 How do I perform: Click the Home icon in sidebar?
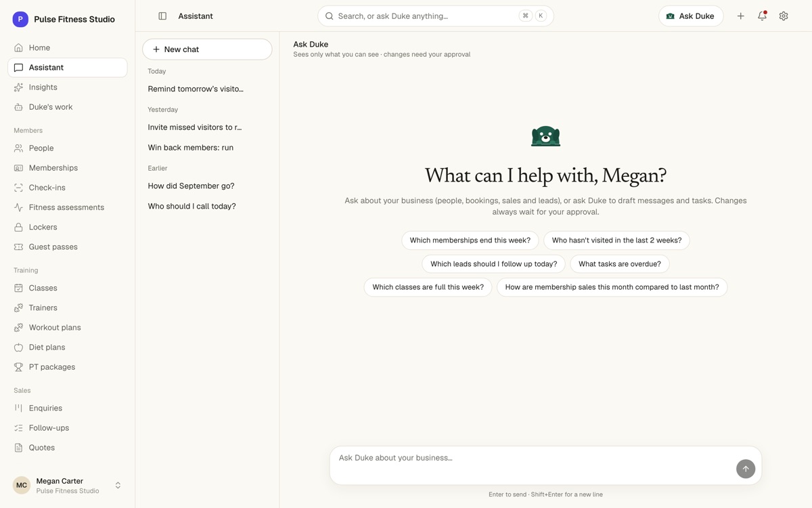click(x=18, y=48)
